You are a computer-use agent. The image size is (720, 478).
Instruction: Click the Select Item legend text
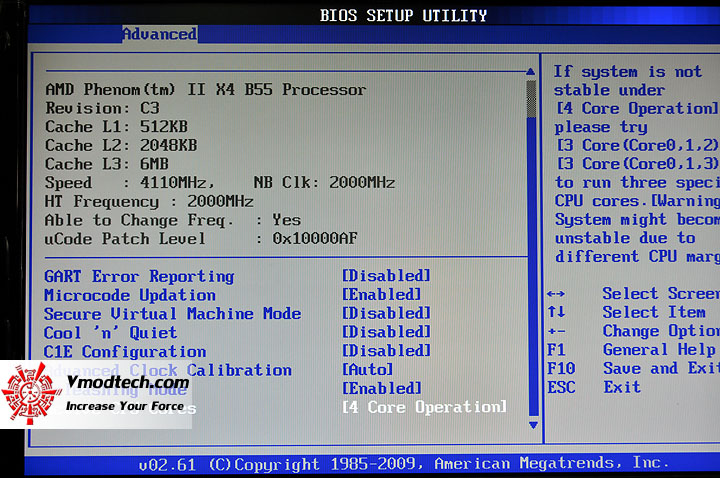(x=654, y=312)
